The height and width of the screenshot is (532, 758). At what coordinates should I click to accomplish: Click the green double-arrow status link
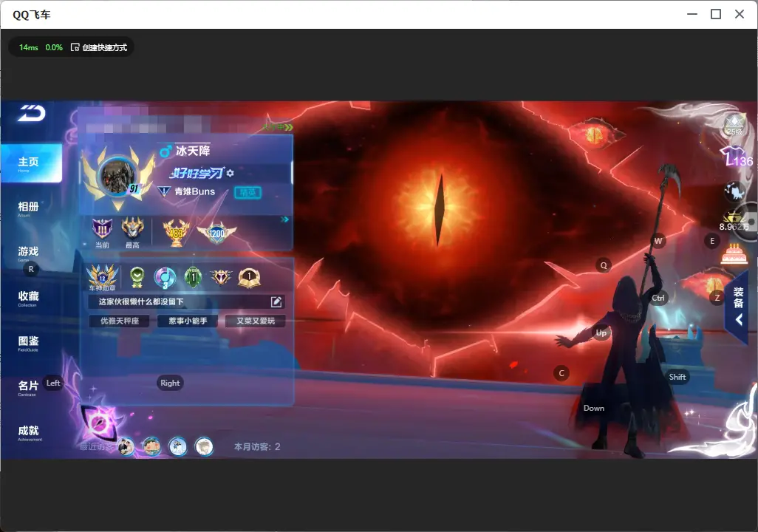[x=278, y=127]
